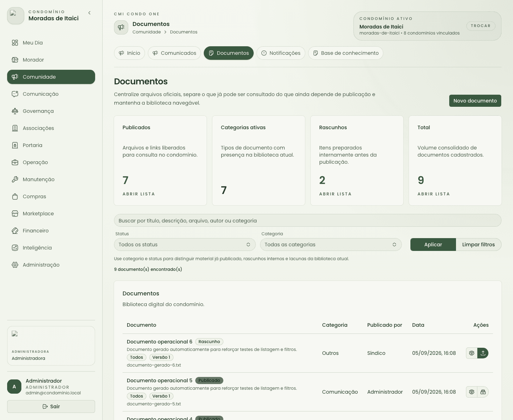Screen dimensions: 513x420
Task: Open Financeiro sidebar icon
Action: point(15,231)
